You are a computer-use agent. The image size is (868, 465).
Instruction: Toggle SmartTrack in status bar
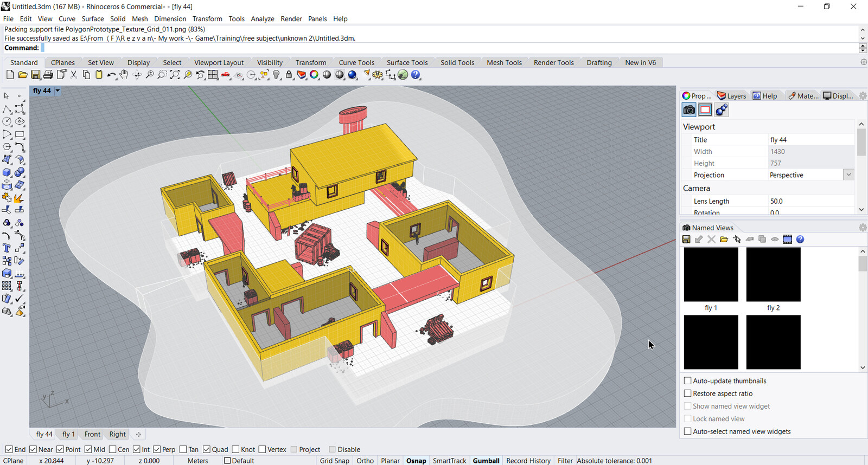click(450, 461)
